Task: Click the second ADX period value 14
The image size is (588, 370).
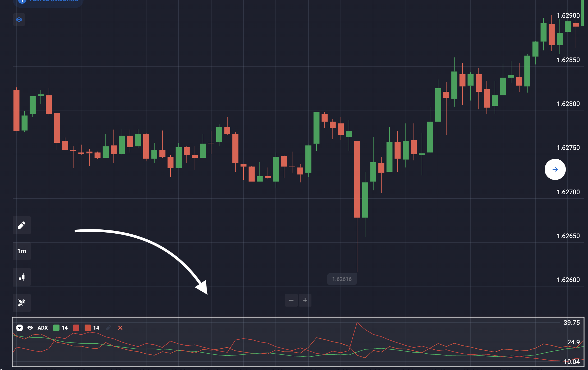Action: click(96, 328)
